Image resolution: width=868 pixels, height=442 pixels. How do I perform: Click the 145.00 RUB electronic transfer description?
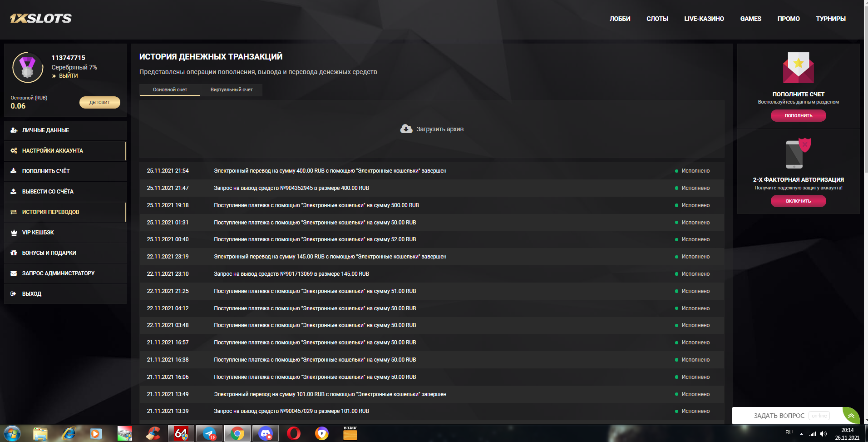point(330,257)
